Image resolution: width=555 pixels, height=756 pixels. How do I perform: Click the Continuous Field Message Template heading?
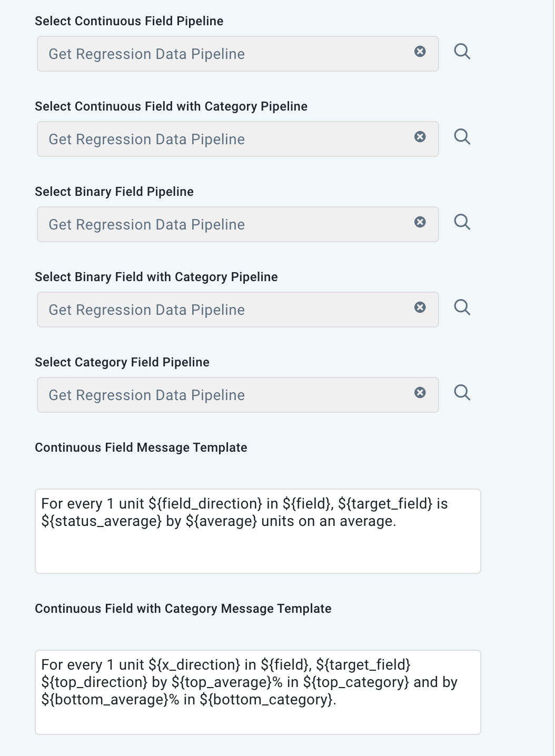[x=141, y=447]
